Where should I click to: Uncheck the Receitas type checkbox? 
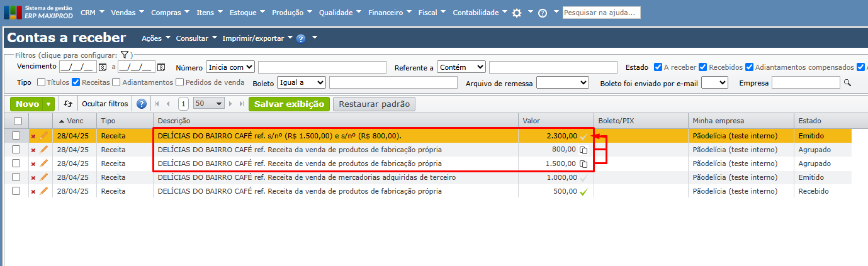pos(76,82)
